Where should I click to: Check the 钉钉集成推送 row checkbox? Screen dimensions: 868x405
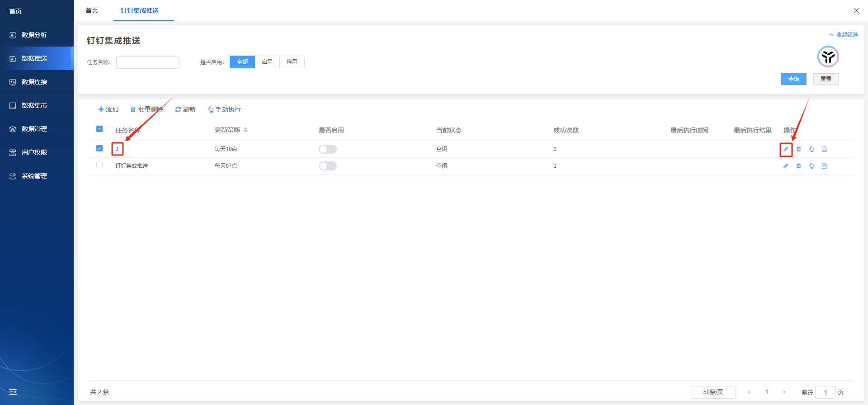point(99,165)
